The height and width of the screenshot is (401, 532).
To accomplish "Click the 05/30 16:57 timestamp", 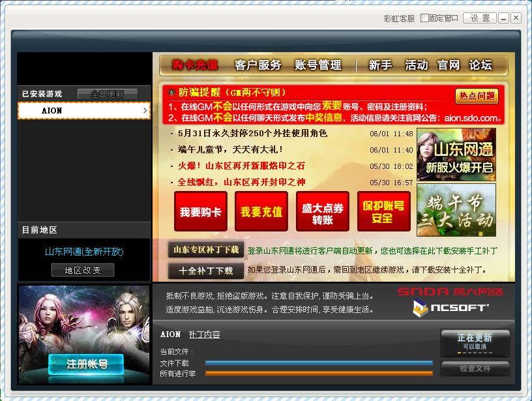I will (x=391, y=183).
